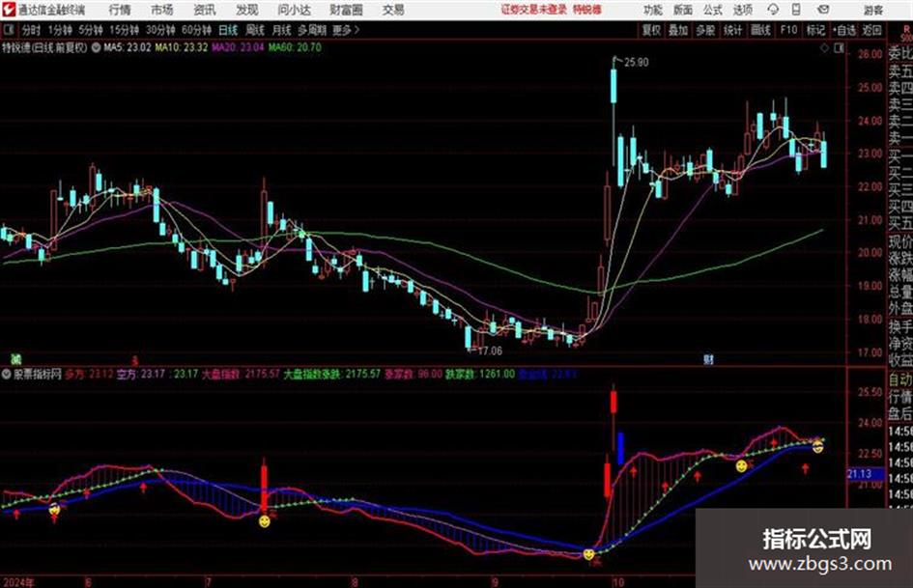Click the customer service headset icon

773,10
